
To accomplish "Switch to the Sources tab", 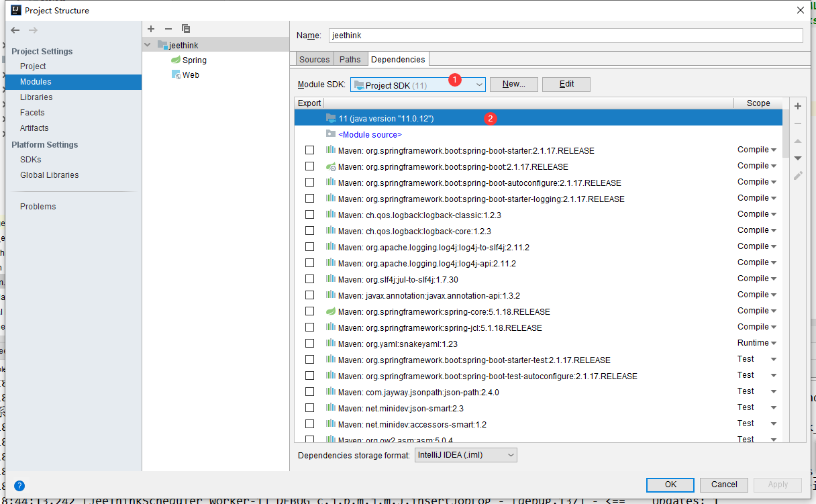I will point(315,59).
